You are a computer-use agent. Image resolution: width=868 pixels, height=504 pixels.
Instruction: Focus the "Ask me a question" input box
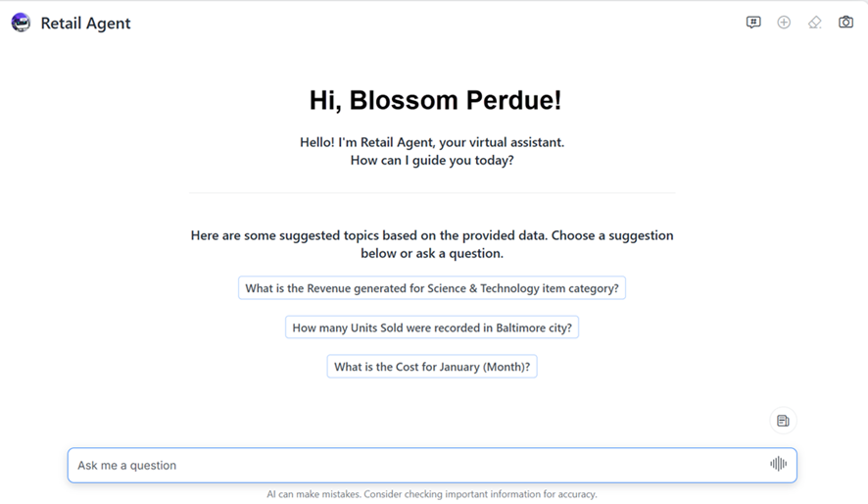point(411,465)
